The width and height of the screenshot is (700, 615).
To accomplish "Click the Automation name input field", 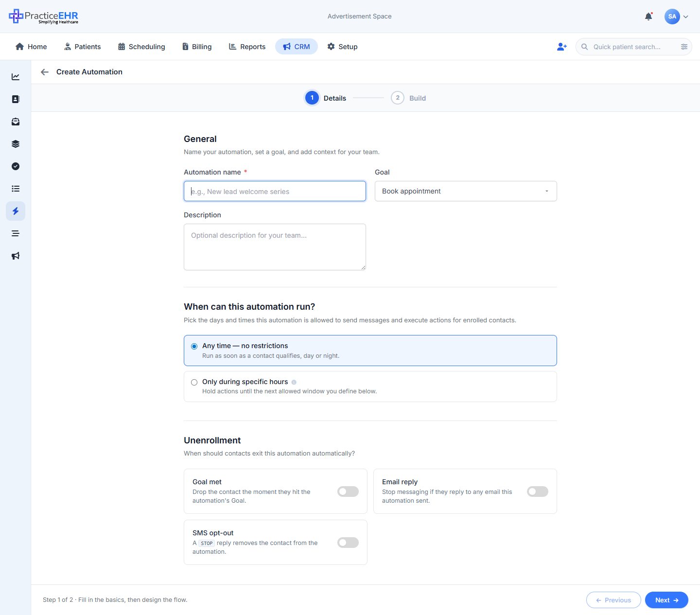I will point(275,191).
